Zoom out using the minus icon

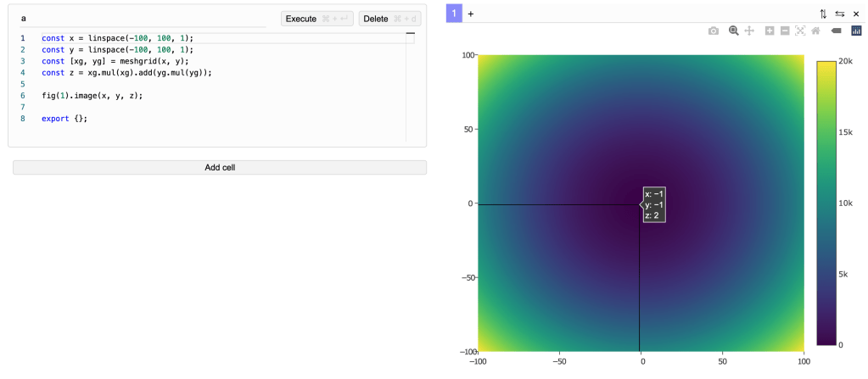pyautogui.click(x=785, y=31)
